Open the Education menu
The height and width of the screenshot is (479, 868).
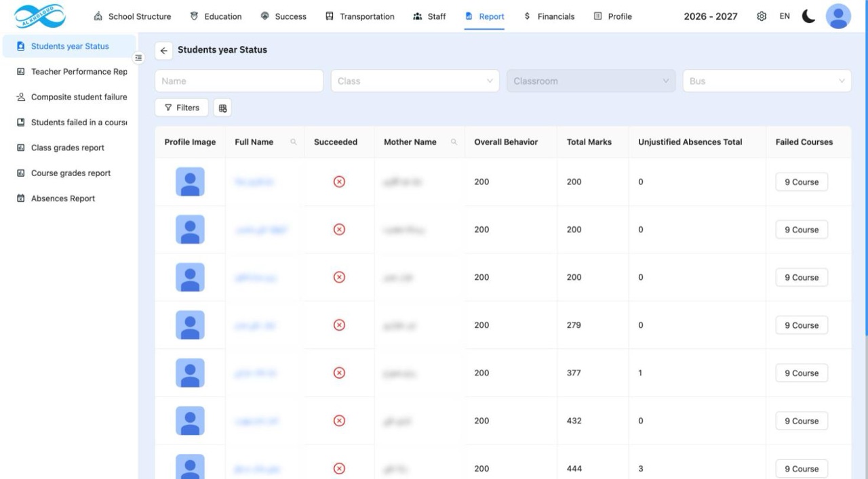point(216,17)
